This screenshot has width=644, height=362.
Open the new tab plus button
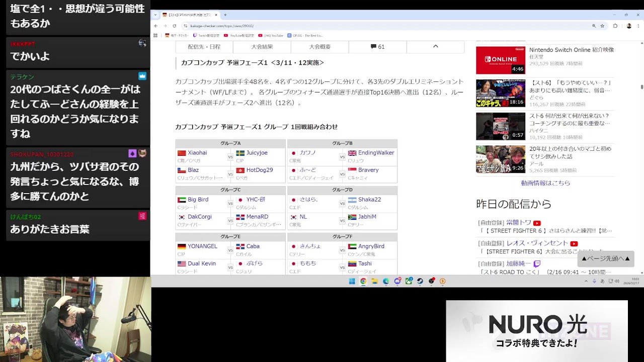[225, 15]
